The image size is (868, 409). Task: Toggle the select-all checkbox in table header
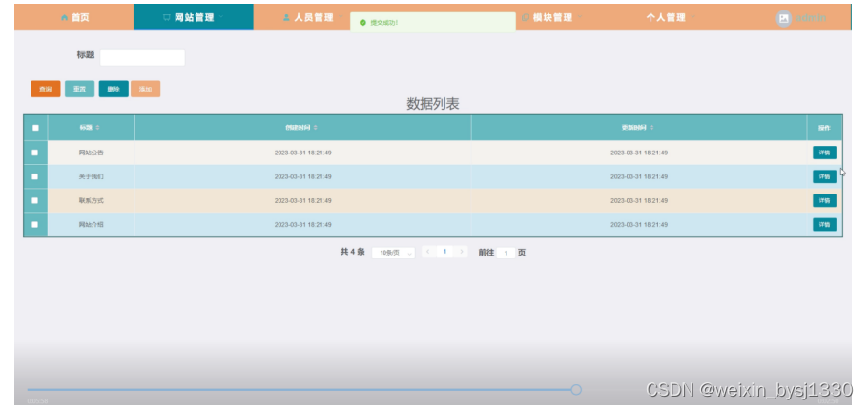35,128
